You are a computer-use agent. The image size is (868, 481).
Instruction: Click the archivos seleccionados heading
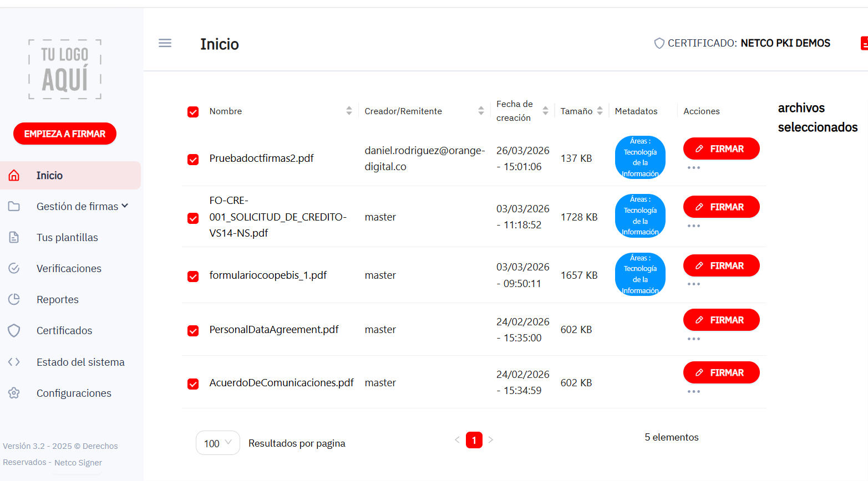tap(818, 117)
